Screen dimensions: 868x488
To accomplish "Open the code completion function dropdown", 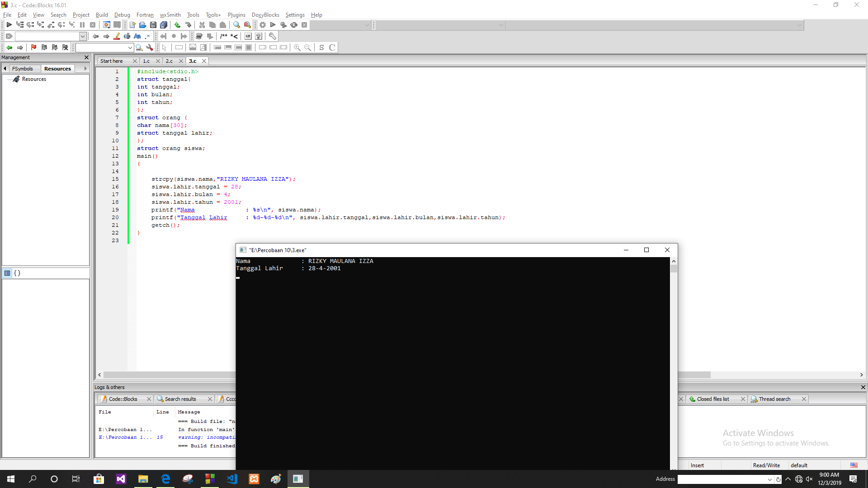I will pos(800,25).
